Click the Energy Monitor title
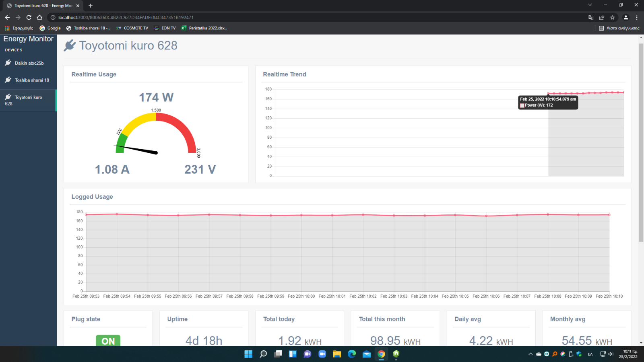The image size is (644, 362). [28, 39]
